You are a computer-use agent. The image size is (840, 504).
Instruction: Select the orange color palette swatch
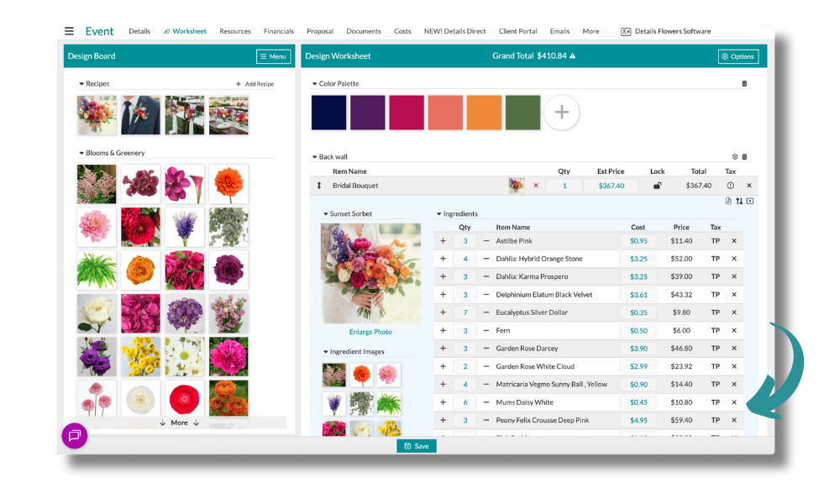click(483, 113)
